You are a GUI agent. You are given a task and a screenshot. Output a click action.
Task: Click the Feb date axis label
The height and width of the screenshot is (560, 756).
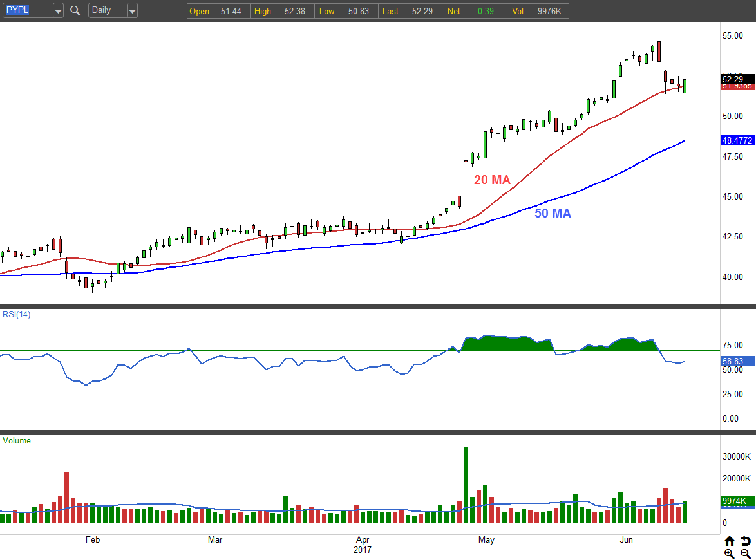click(93, 540)
